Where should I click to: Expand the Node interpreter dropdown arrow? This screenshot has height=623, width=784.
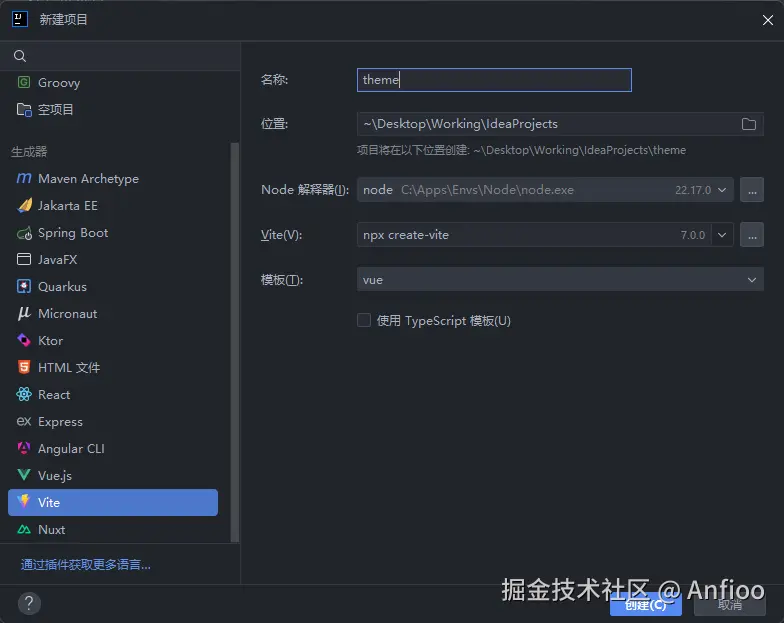pos(722,190)
